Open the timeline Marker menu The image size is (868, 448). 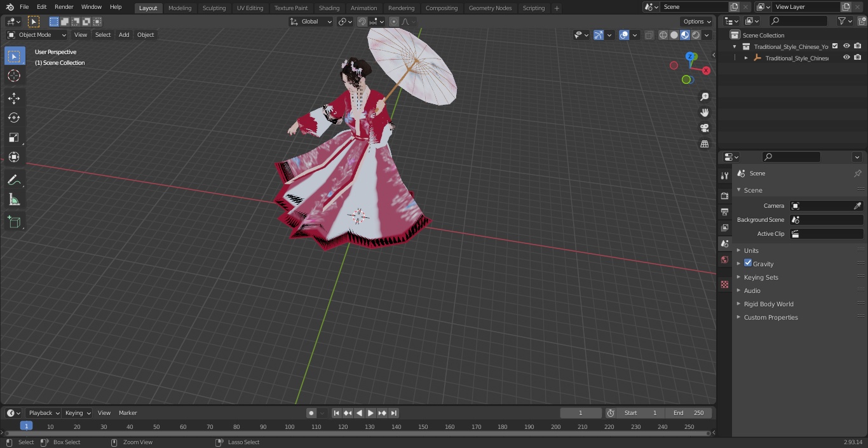pos(128,413)
